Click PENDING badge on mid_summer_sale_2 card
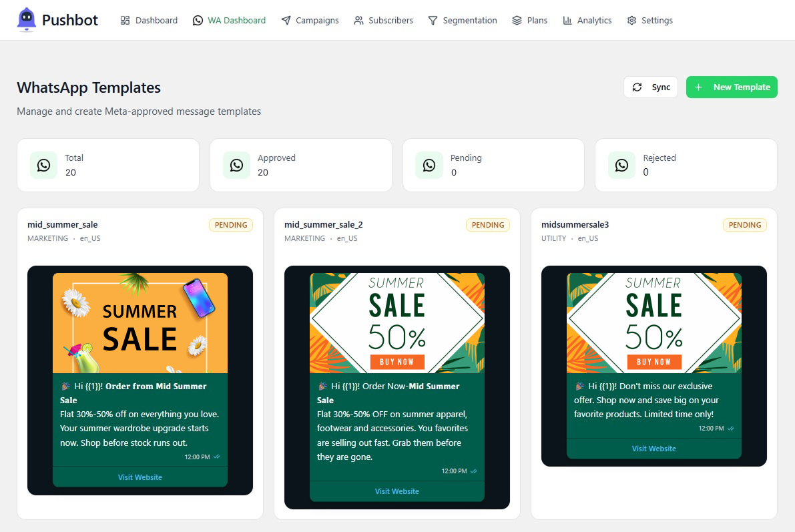This screenshot has width=795, height=532. (488, 225)
